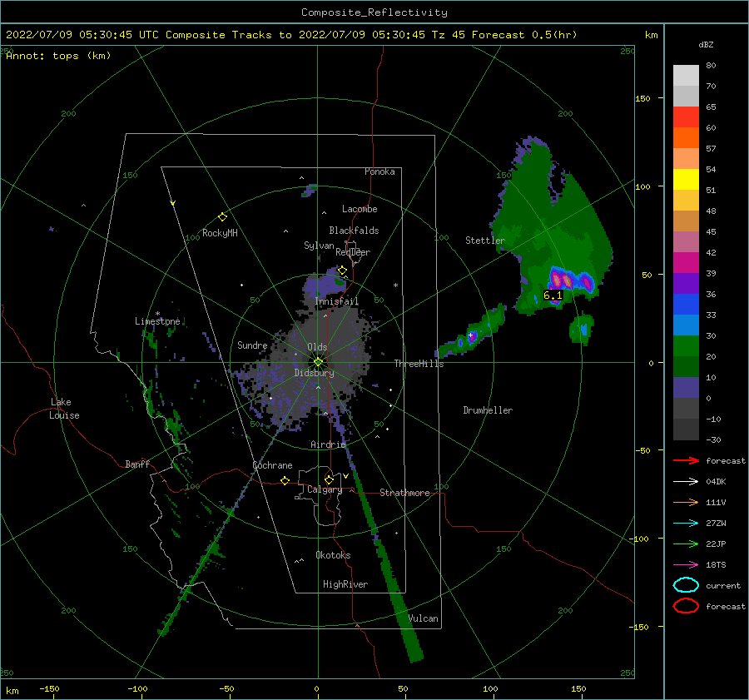The width and height of the screenshot is (749, 700).
Task: Click the red swatch between 65 and 60
Action: 686,117
